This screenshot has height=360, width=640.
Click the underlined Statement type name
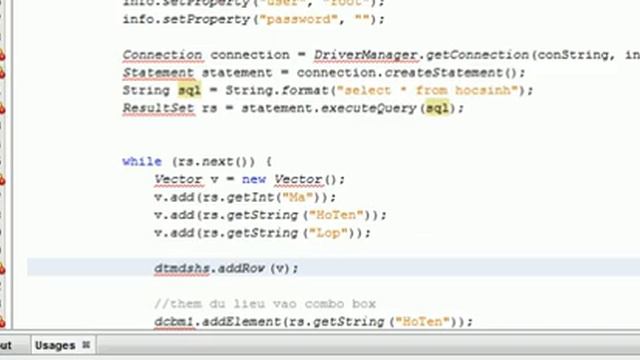[x=158, y=73]
